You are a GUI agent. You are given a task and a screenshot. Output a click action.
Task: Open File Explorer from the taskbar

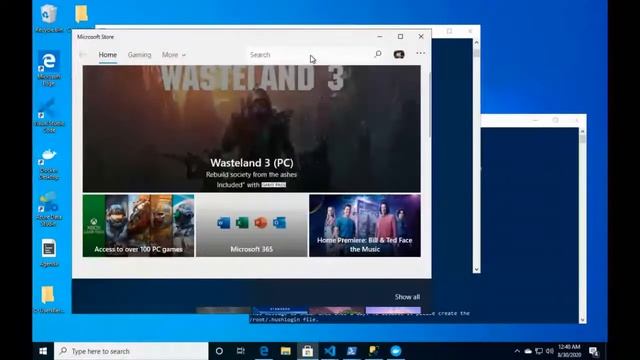[x=286, y=351]
